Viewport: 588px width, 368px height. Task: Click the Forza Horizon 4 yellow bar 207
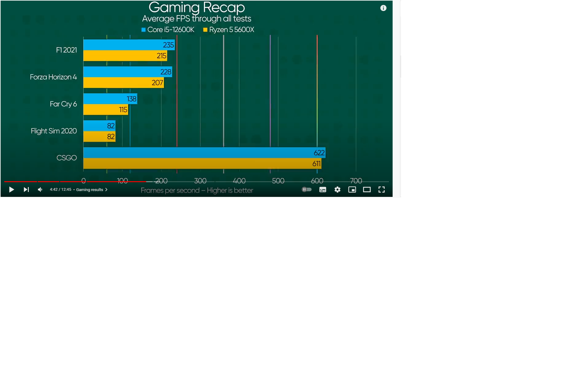pyautogui.click(x=124, y=82)
